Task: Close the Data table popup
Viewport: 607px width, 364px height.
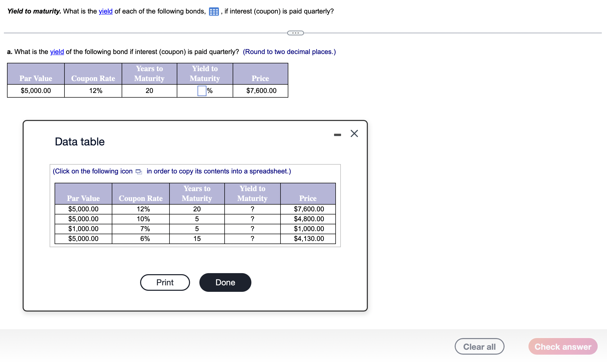Action: click(354, 133)
